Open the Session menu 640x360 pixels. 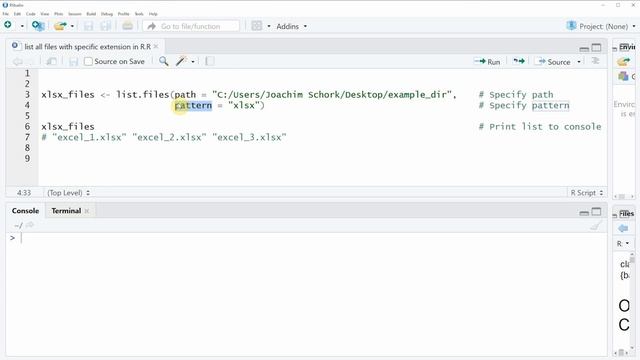point(75,14)
